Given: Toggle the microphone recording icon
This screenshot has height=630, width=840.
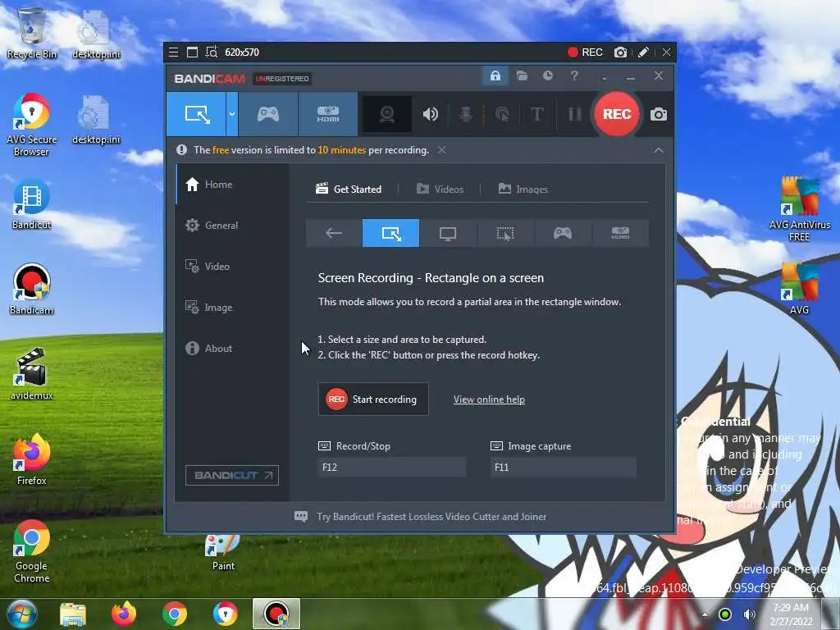Looking at the screenshot, I should (x=466, y=114).
